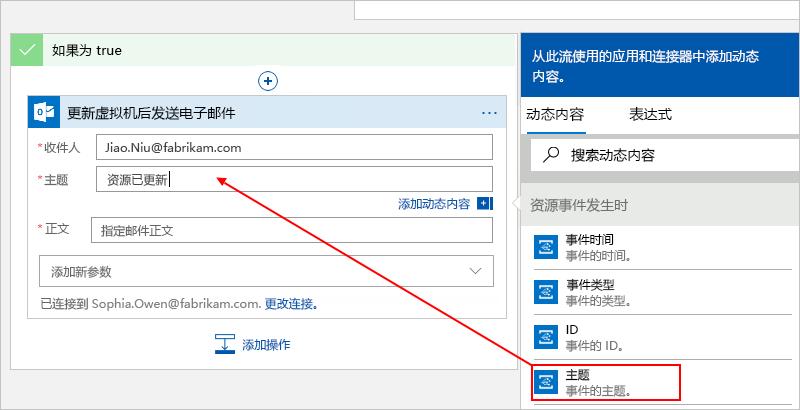The width and height of the screenshot is (800, 410).
Task: Click the 事件类型 Event Grid icon
Action: coord(546,292)
